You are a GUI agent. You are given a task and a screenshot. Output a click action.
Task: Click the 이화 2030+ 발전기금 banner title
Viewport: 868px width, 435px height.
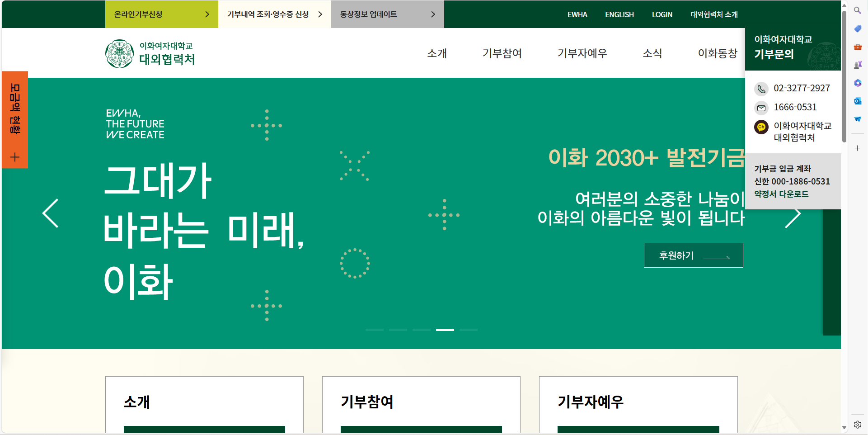(x=646, y=158)
